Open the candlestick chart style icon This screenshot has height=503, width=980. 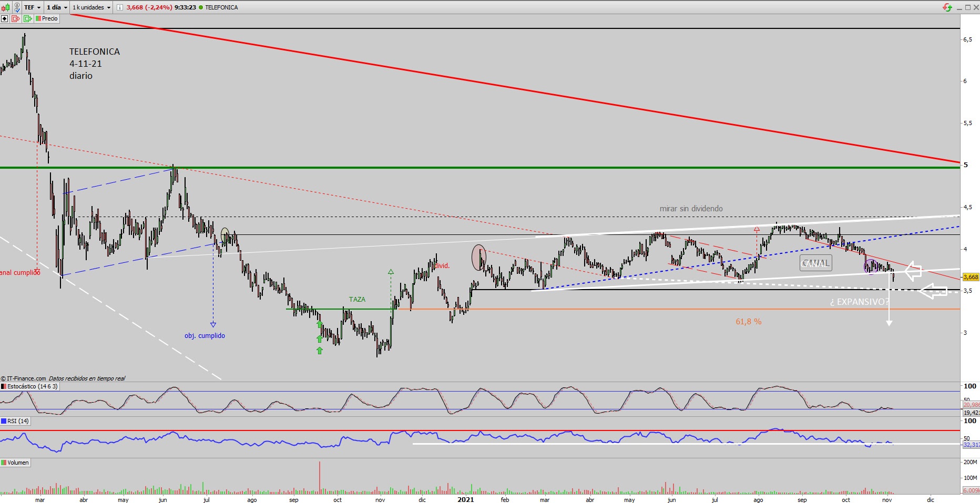[x=5, y=7]
